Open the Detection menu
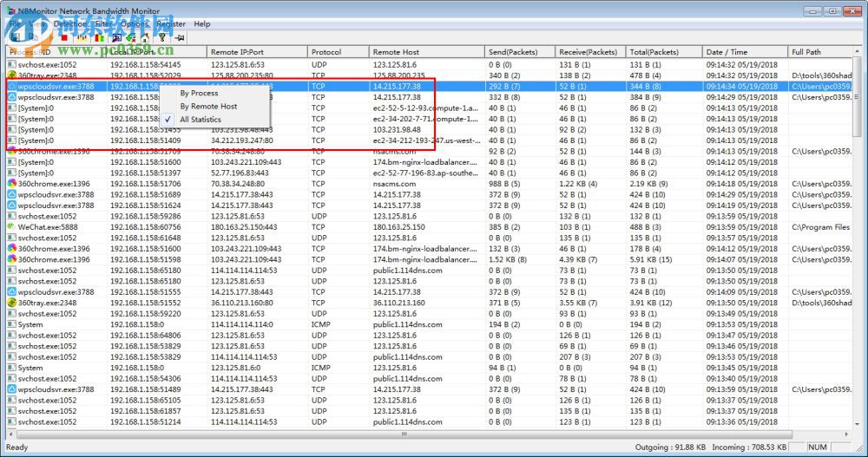Viewport: 868px width, 457px height. [69, 23]
